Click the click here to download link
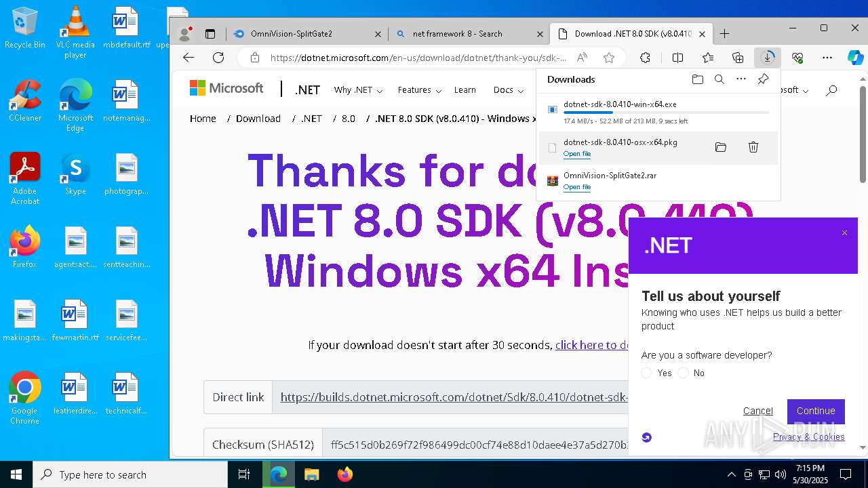Viewport: 868px width, 488px height. (x=593, y=345)
